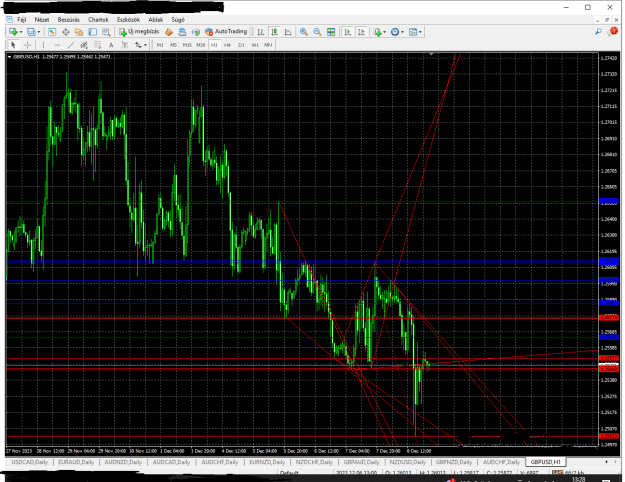This screenshot has width=625, height=482.
Task: Open the Ablak menu
Action: tap(155, 20)
